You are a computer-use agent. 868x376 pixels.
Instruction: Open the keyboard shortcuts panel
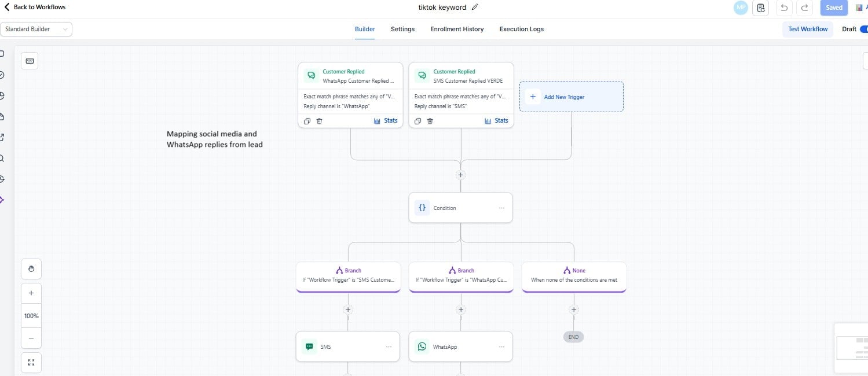point(30,60)
